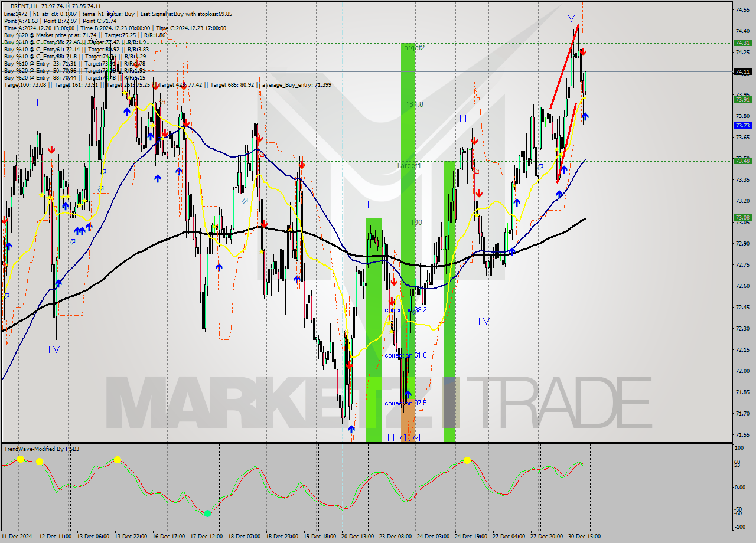The height and width of the screenshot is (543, 756).
Task: Click the green dot on the TrendWave indicator
Action: point(207,513)
